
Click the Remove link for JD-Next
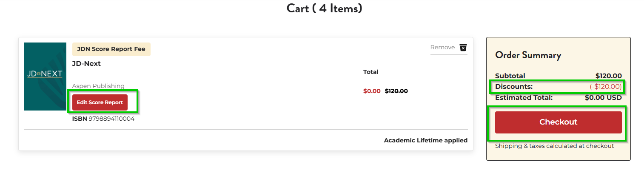point(442,48)
